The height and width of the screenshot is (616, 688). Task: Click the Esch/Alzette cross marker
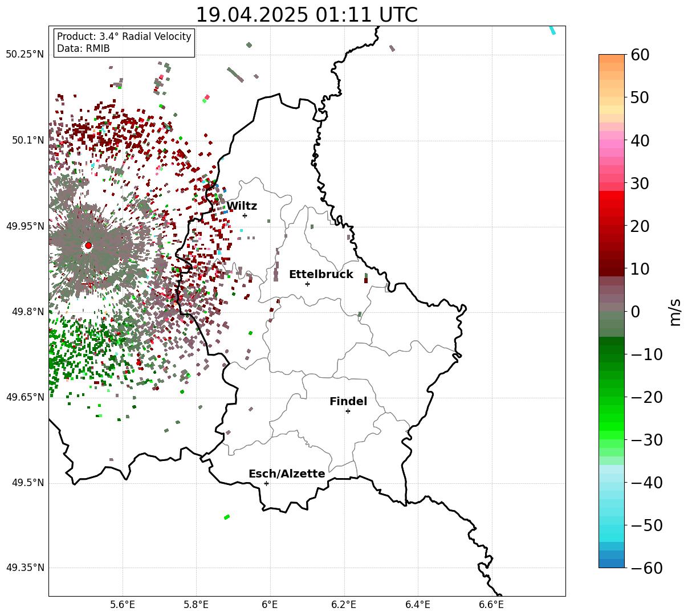coord(266,483)
